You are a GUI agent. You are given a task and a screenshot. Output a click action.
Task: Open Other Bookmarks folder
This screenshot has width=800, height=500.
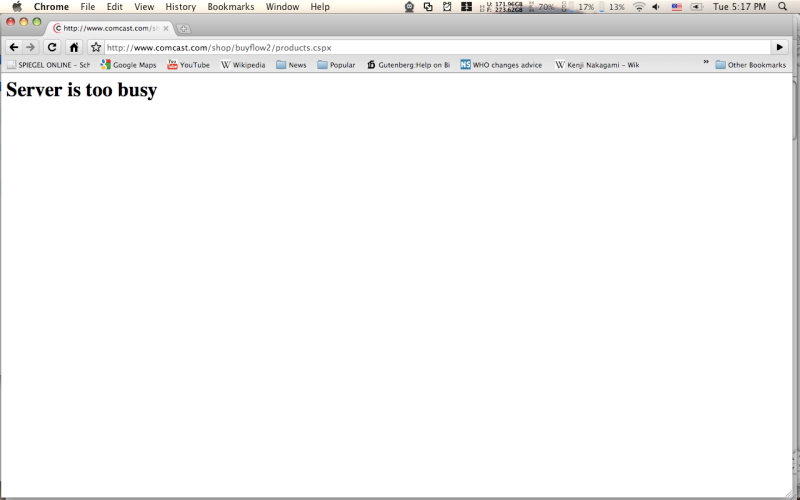tap(750, 65)
